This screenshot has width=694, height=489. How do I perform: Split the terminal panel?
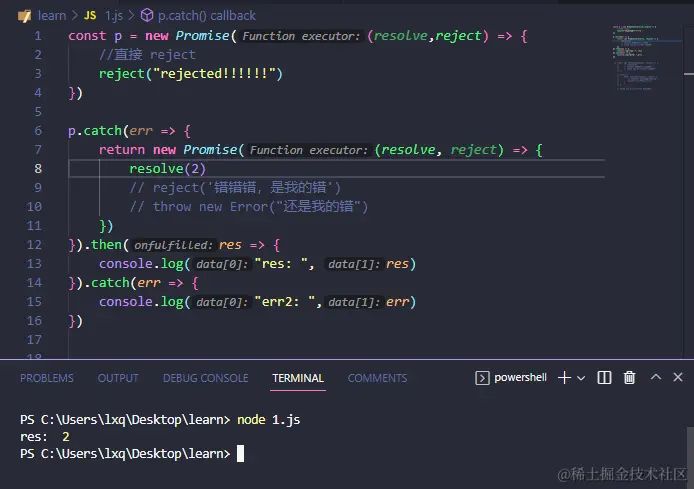[x=604, y=377]
